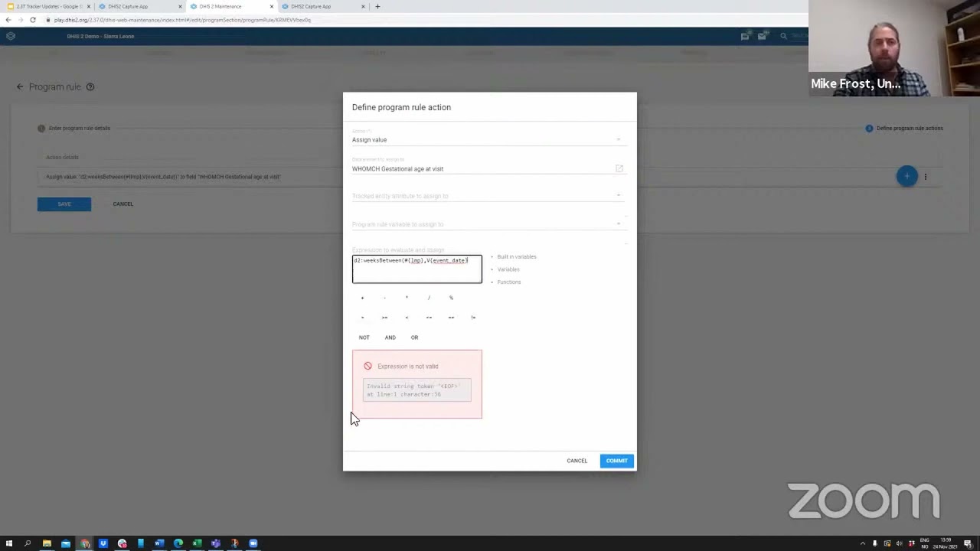Open the help icon beside Program rule
This screenshot has width=980, height=551.
tap(90, 86)
